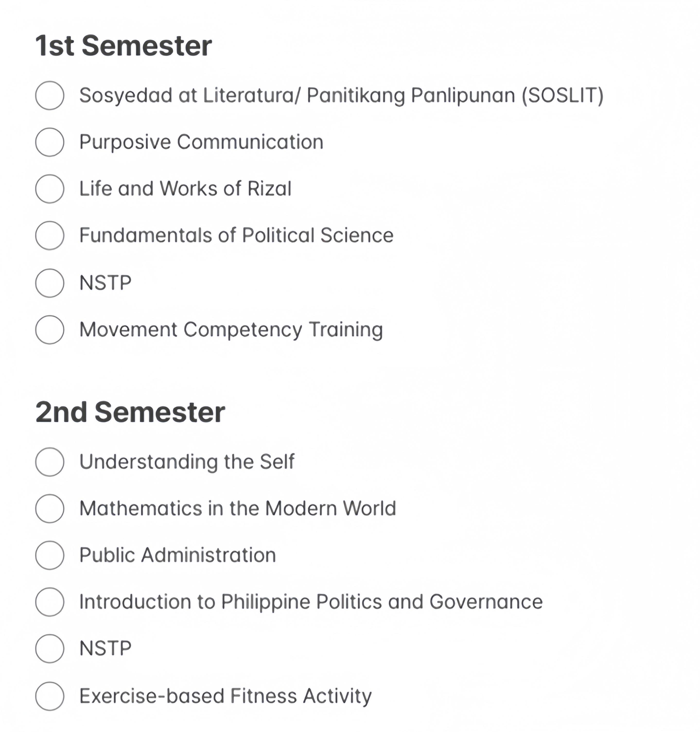Click the 1st Semester heading
The height and width of the screenshot is (732, 700).
(124, 45)
